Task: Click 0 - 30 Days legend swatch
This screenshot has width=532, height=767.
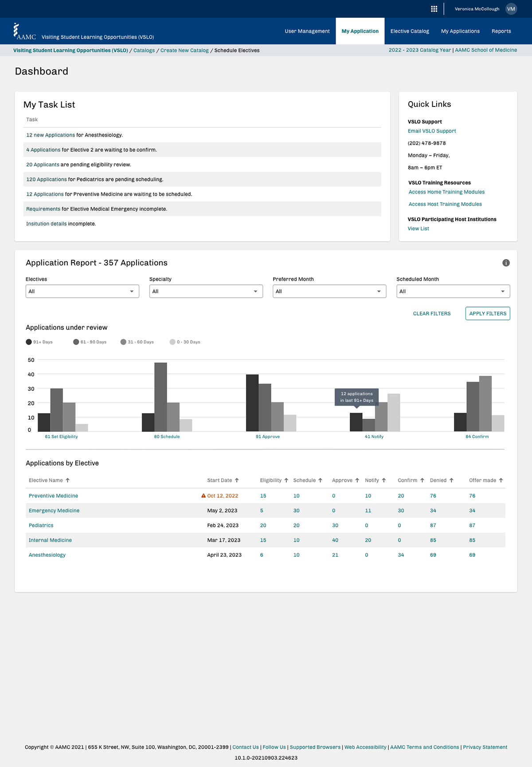Action: (172, 342)
